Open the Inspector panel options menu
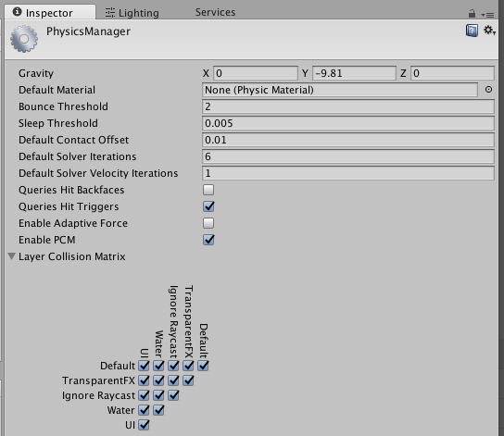The image size is (504, 436). (487, 15)
